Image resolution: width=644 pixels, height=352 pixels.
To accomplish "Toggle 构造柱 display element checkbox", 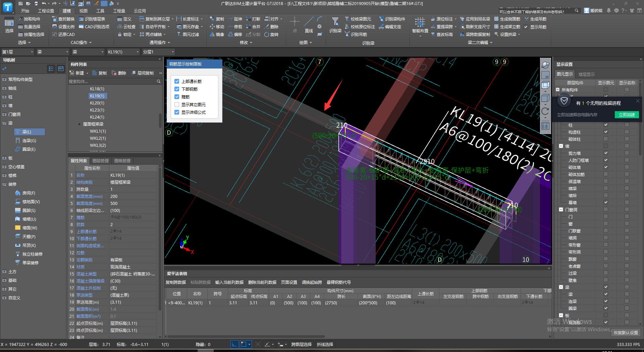I will (606, 132).
